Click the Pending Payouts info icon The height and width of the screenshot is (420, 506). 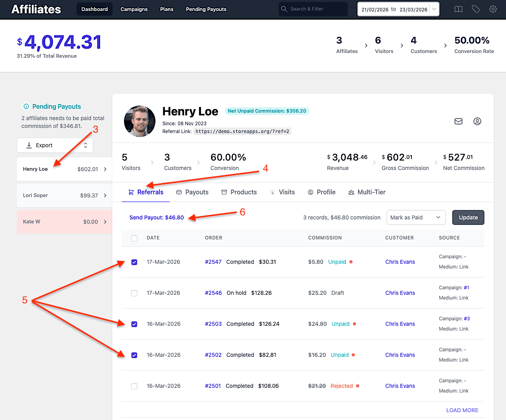tap(26, 106)
